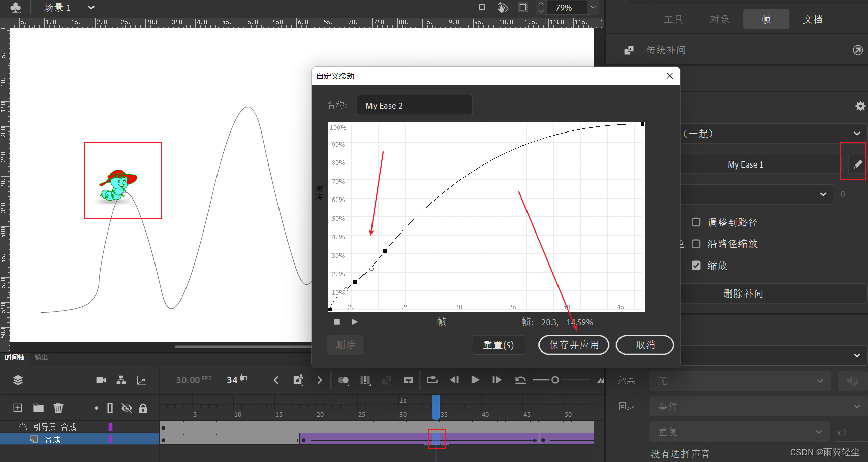Click the classic tween icon beside 传统补间
The width and height of the screenshot is (868, 462).
tap(629, 50)
